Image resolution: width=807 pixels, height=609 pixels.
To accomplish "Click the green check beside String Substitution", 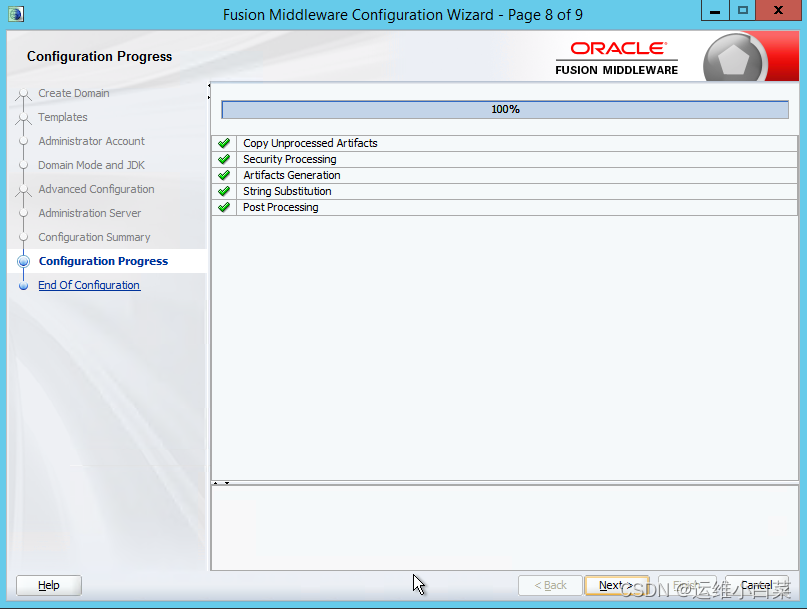I will (224, 191).
